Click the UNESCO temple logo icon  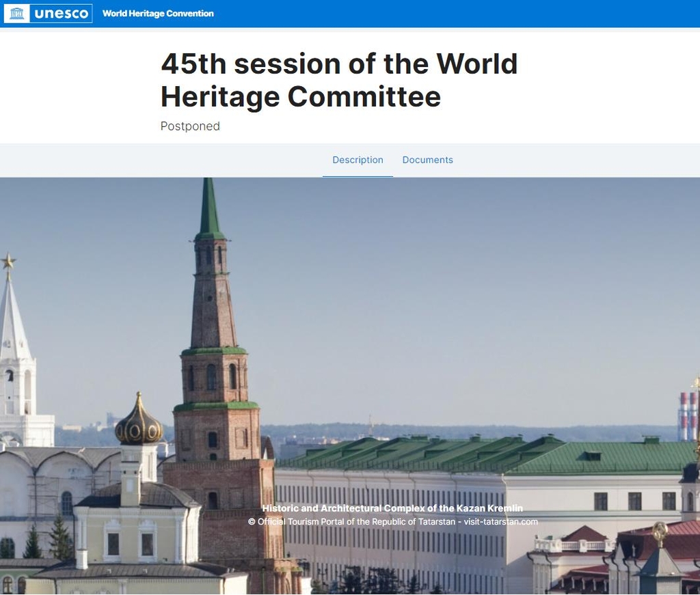coord(17,14)
